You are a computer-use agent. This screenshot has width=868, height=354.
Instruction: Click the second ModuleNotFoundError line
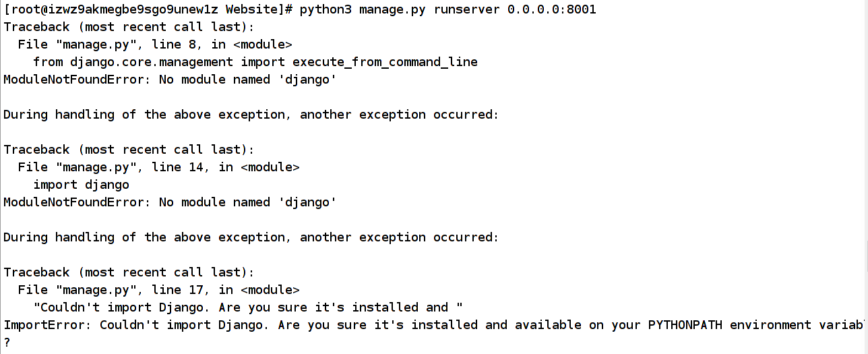click(170, 202)
